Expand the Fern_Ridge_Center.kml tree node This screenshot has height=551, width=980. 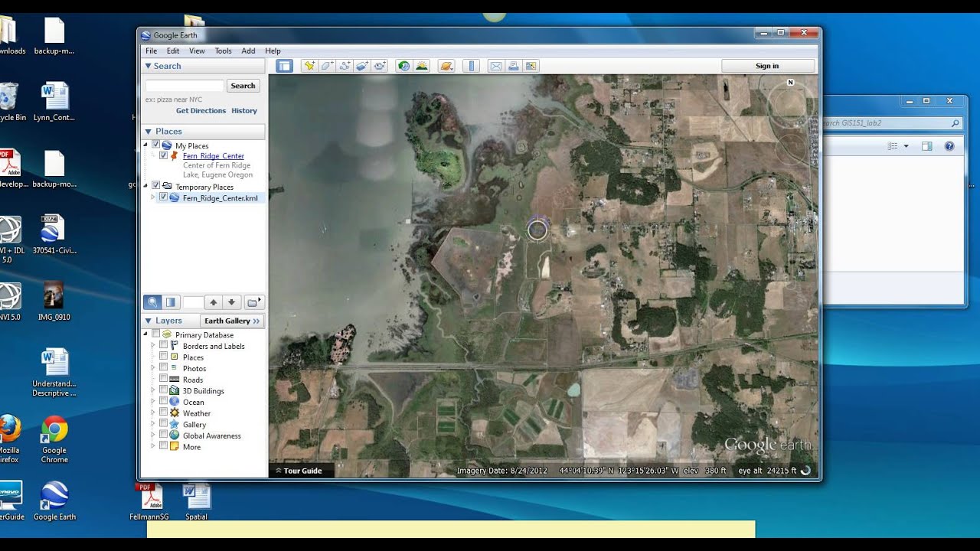(x=153, y=197)
